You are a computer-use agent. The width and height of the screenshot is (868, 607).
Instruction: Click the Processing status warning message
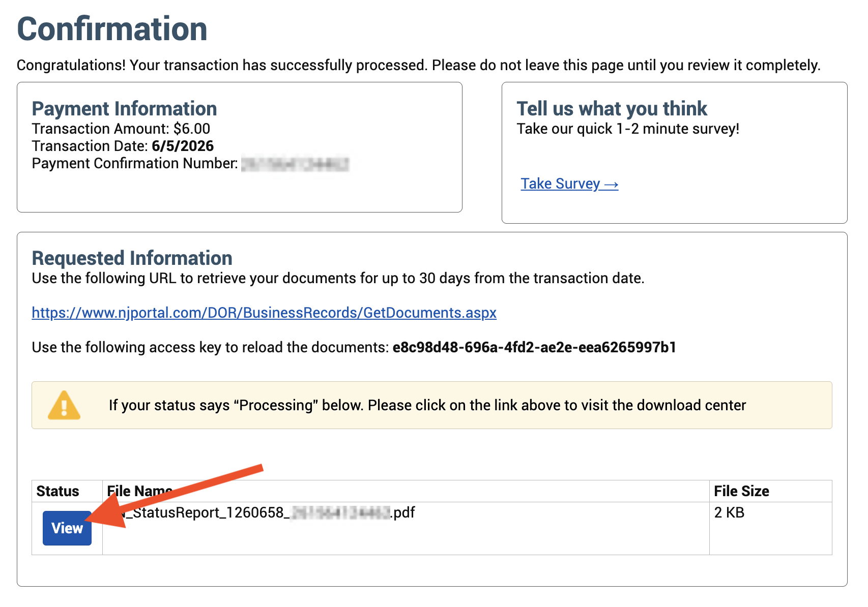point(427,405)
